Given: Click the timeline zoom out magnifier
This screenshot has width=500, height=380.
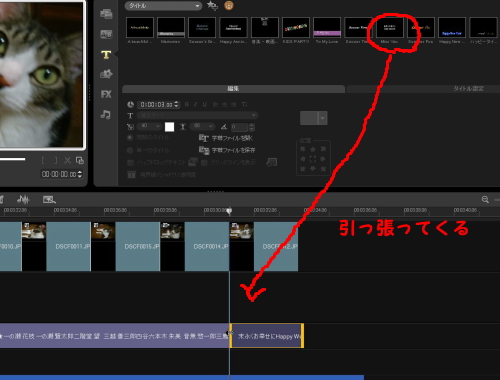Looking at the screenshot, I should coord(485,200).
